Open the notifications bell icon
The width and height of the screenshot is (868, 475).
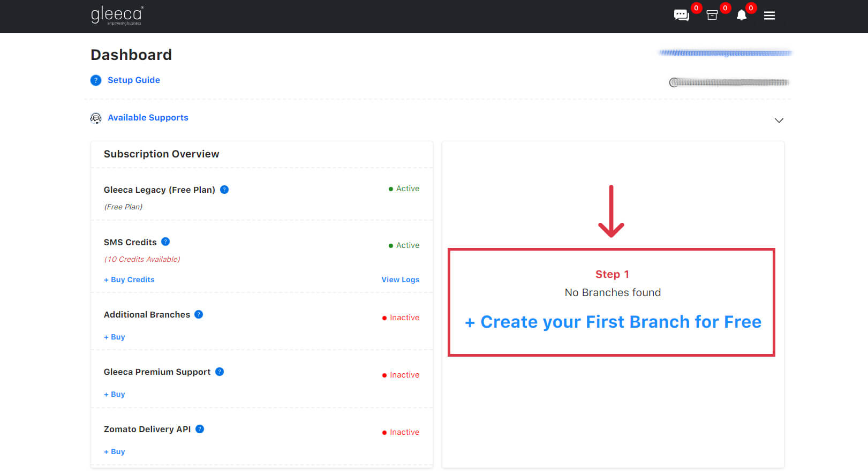[x=742, y=15]
